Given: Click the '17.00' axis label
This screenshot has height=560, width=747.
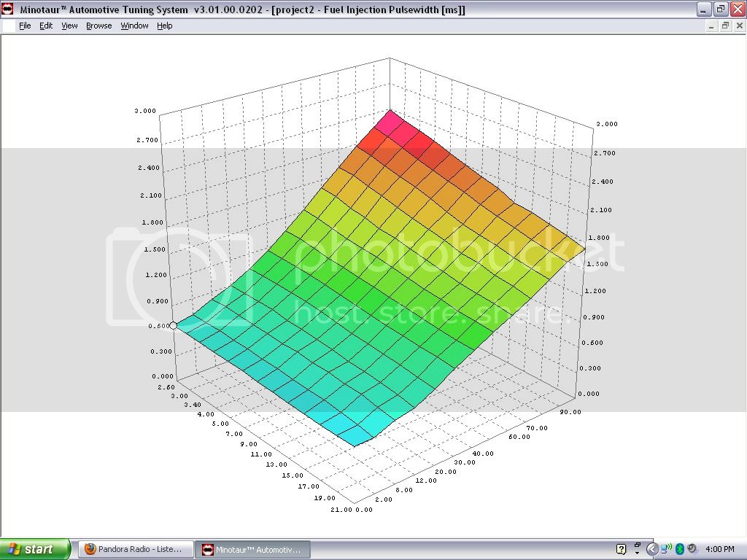Looking at the screenshot, I should (x=309, y=486).
